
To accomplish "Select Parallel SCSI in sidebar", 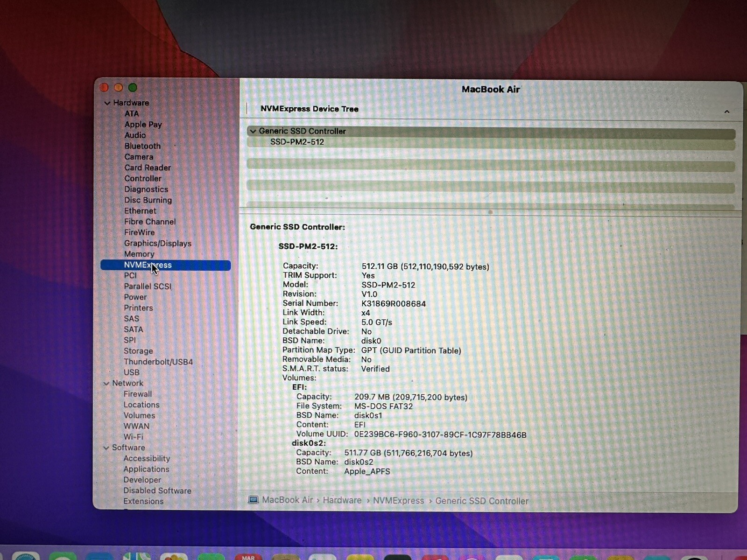I will (148, 287).
